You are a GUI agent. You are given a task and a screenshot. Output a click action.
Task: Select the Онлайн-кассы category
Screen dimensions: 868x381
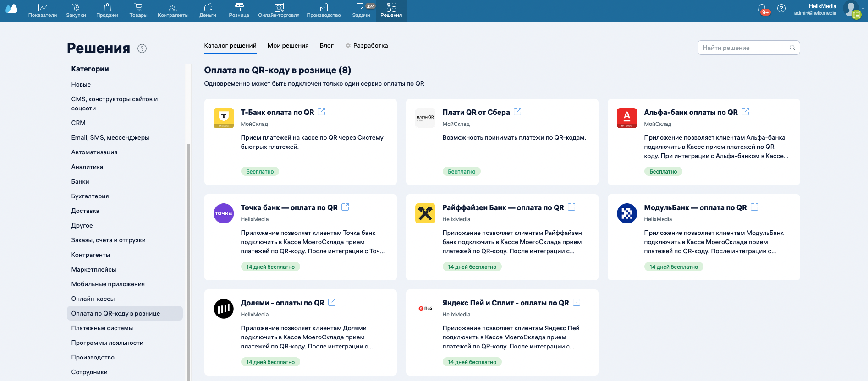tap(93, 299)
